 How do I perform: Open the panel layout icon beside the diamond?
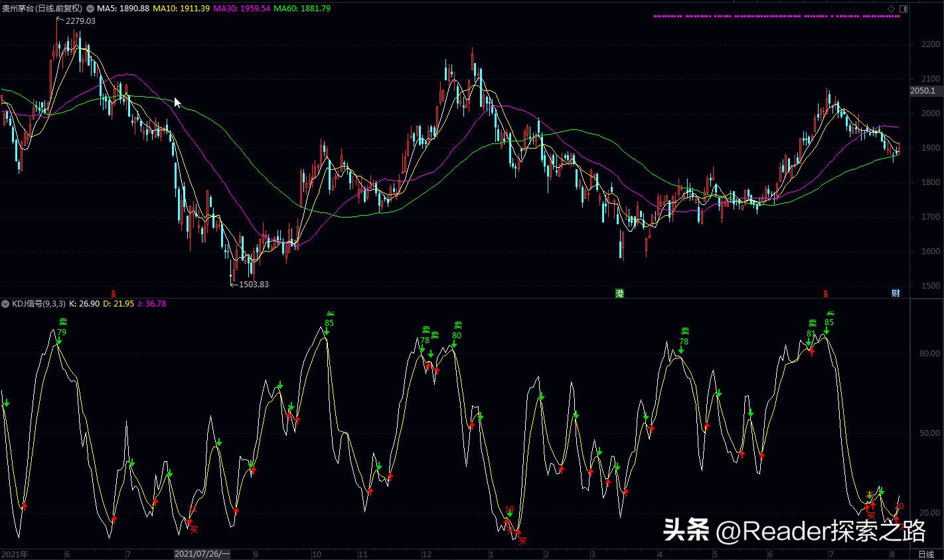tap(902, 9)
